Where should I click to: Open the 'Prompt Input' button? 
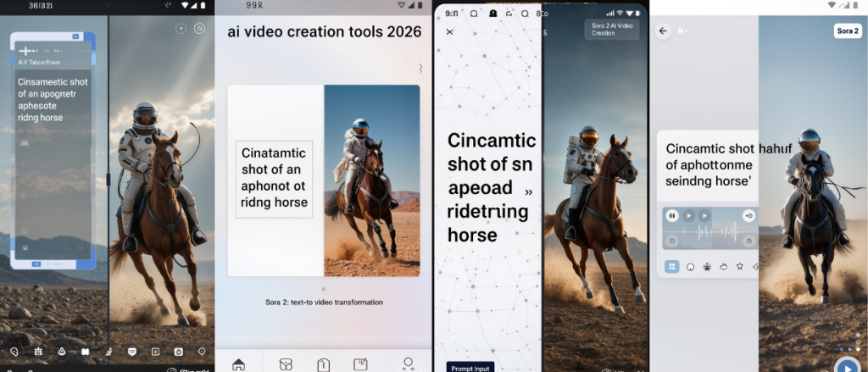(x=470, y=366)
